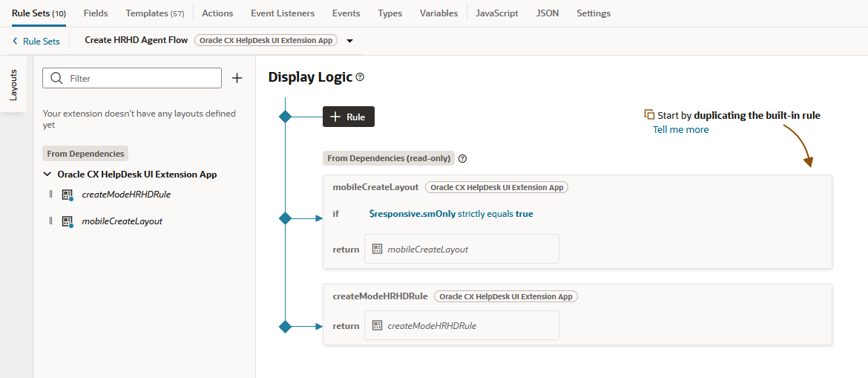Image resolution: width=868 pixels, height=378 pixels.
Task: Click the diamond node for createModeHRHDRule rule
Action: pyautogui.click(x=285, y=327)
